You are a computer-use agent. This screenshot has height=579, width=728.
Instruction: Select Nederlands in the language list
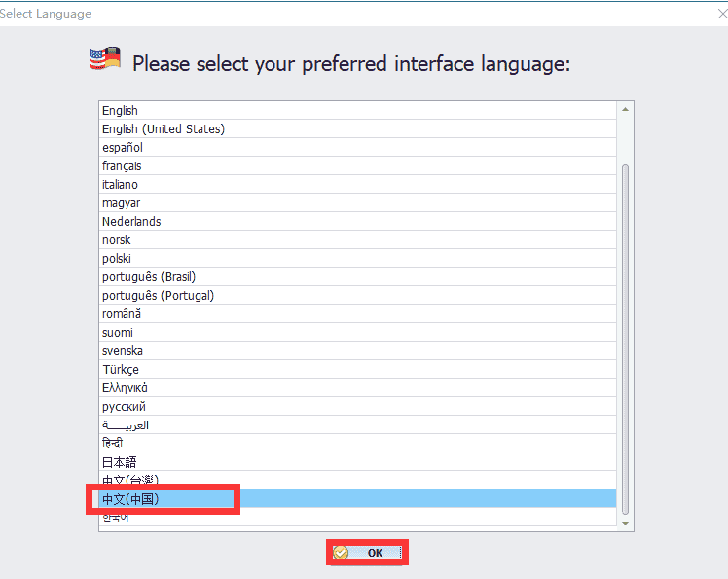point(131,222)
